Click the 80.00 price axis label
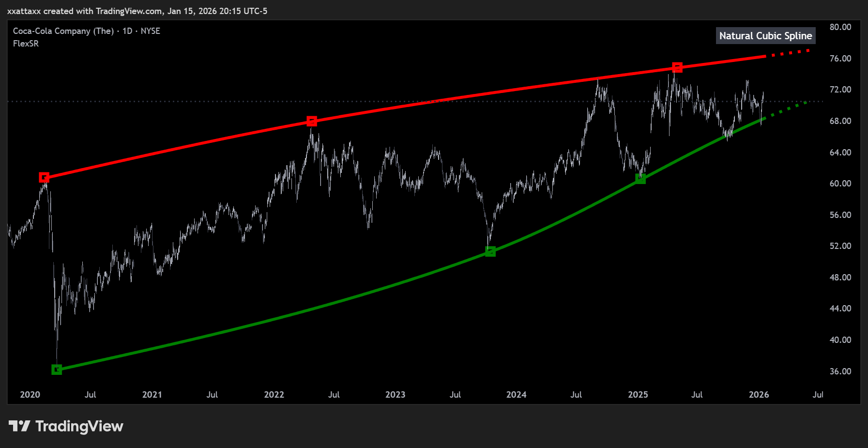Image resolution: width=868 pixels, height=448 pixels. click(x=840, y=27)
